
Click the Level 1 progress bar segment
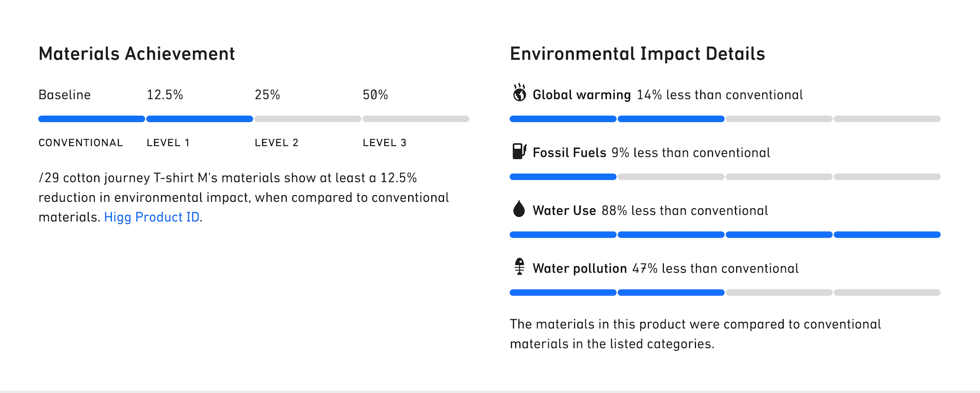tap(200, 119)
